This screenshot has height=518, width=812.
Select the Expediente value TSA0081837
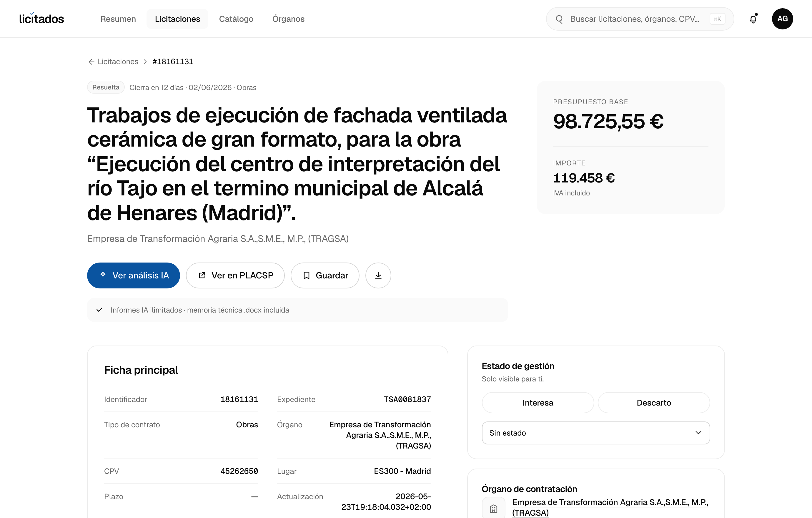(x=407, y=399)
